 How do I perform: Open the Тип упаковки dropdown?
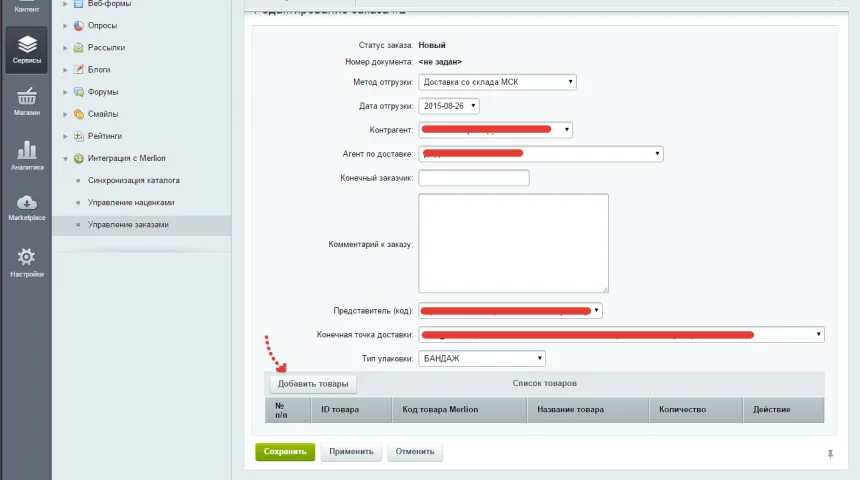point(481,358)
